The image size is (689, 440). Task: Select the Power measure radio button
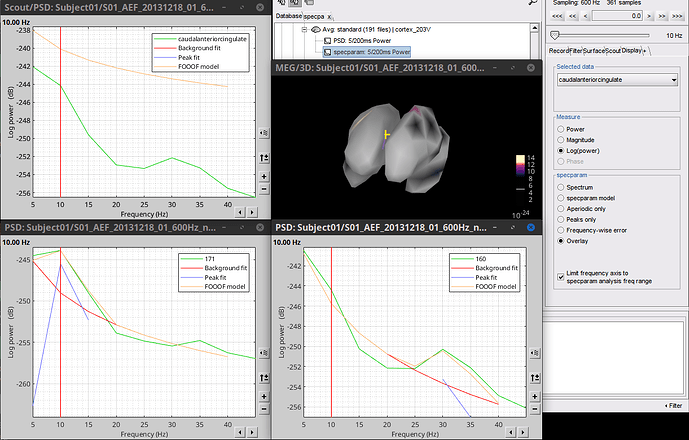[x=561, y=129]
